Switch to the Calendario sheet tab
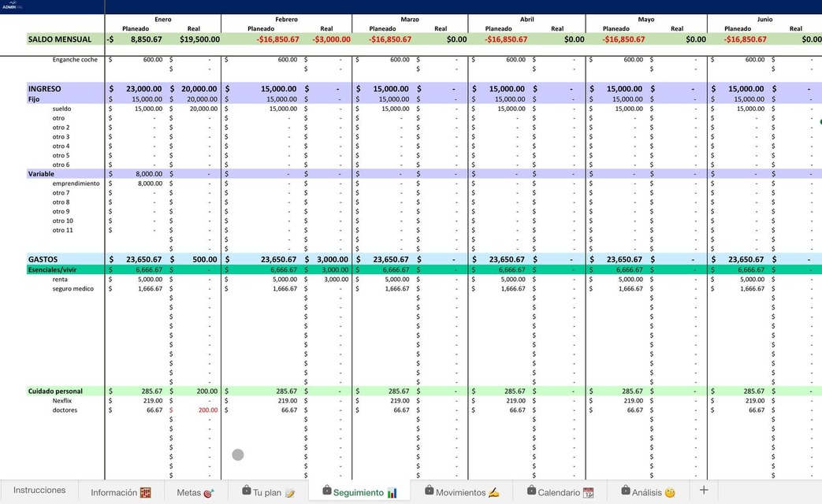The width and height of the screenshot is (822, 504). coord(560,492)
